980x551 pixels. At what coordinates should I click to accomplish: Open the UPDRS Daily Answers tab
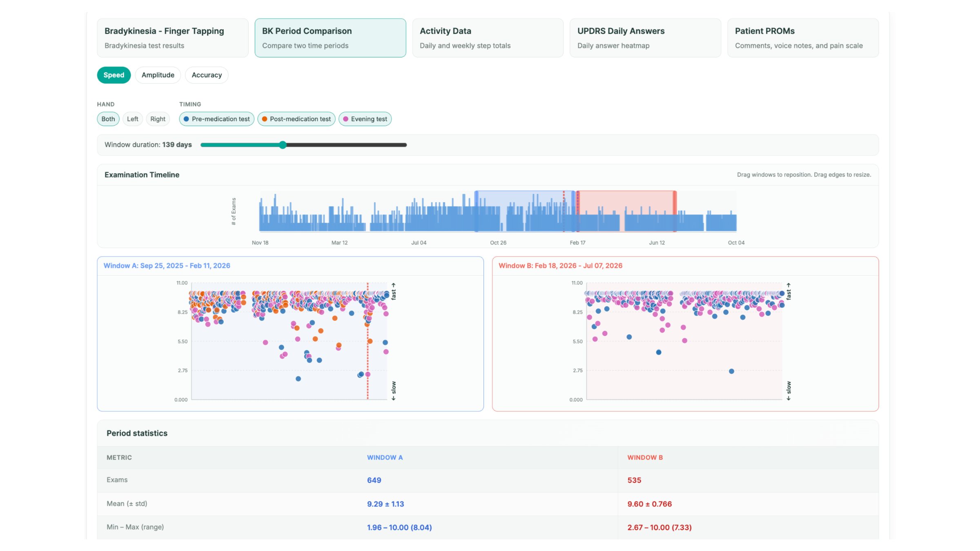click(x=645, y=38)
